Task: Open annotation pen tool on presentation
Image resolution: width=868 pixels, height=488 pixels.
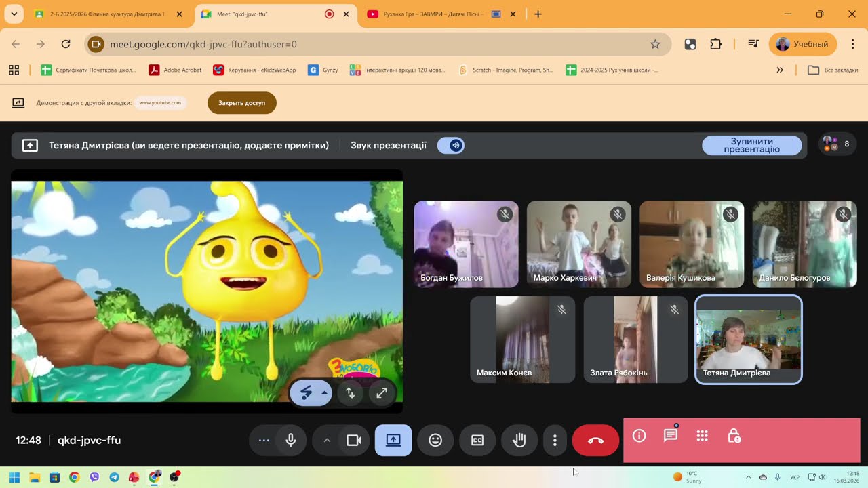Action: point(306,392)
